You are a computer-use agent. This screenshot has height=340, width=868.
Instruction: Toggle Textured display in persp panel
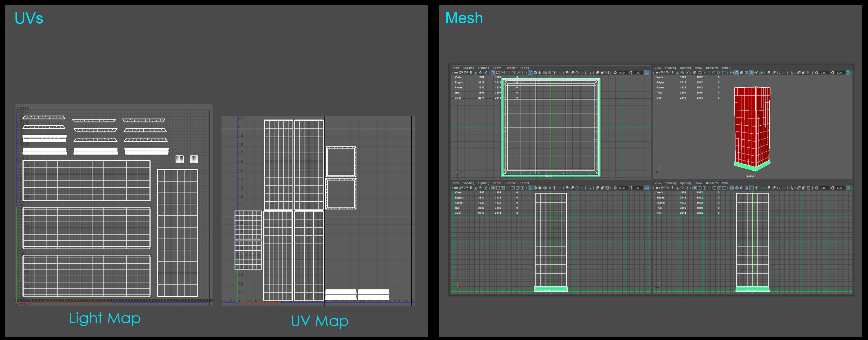click(751, 73)
